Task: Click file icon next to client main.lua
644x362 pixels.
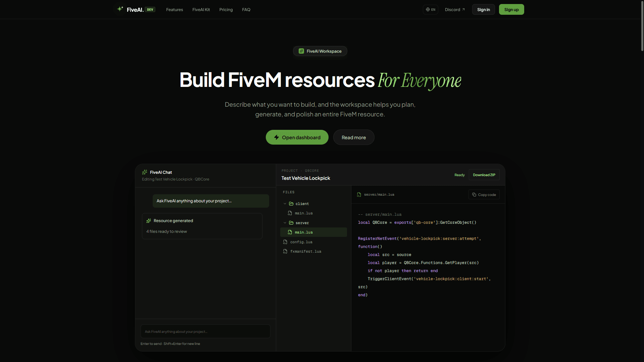Action: pos(290,213)
